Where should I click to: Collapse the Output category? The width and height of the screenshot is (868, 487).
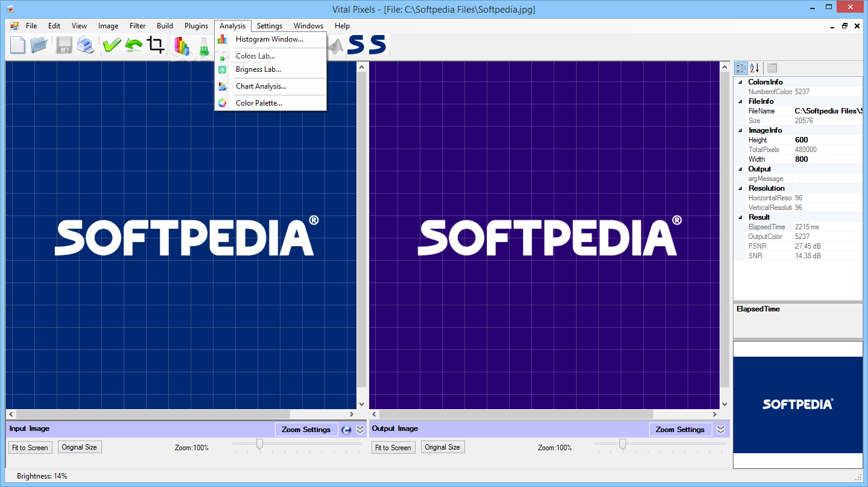(x=740, y=169)
